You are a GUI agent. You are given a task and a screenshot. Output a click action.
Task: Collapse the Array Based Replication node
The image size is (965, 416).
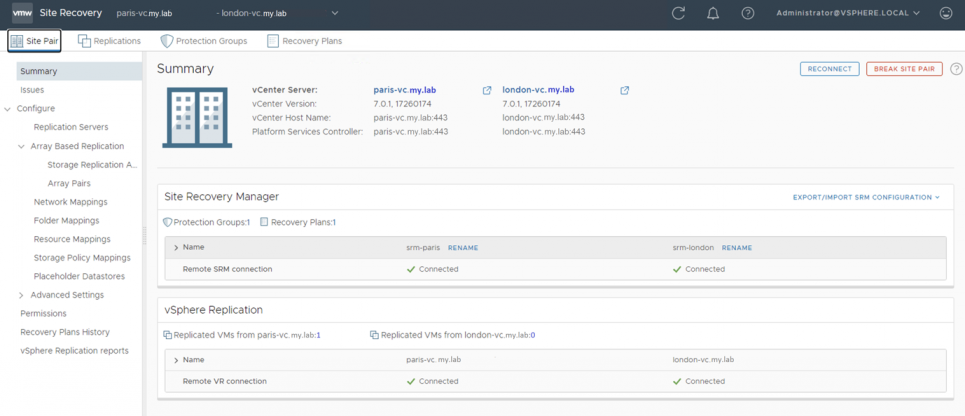point(22,146)
